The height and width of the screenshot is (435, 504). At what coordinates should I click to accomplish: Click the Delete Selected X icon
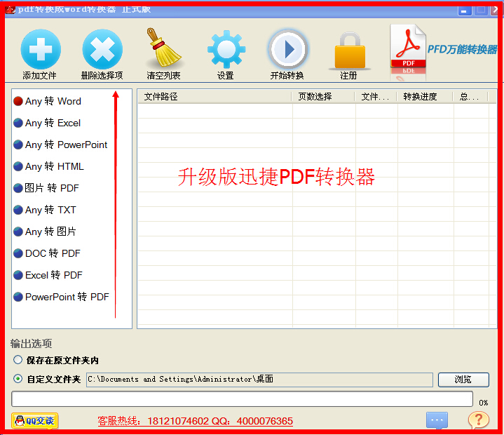pyautogui.click(x=102, y=49)
